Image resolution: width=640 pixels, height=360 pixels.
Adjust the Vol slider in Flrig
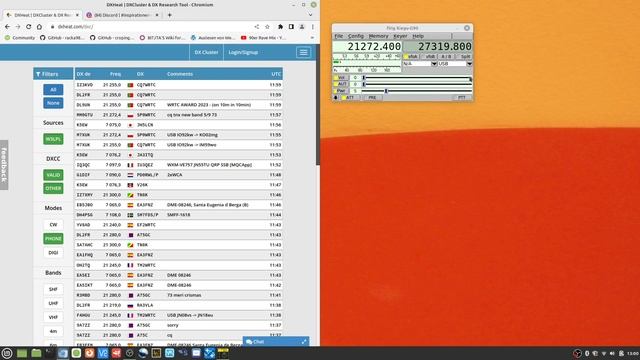(x=417, y=77)
